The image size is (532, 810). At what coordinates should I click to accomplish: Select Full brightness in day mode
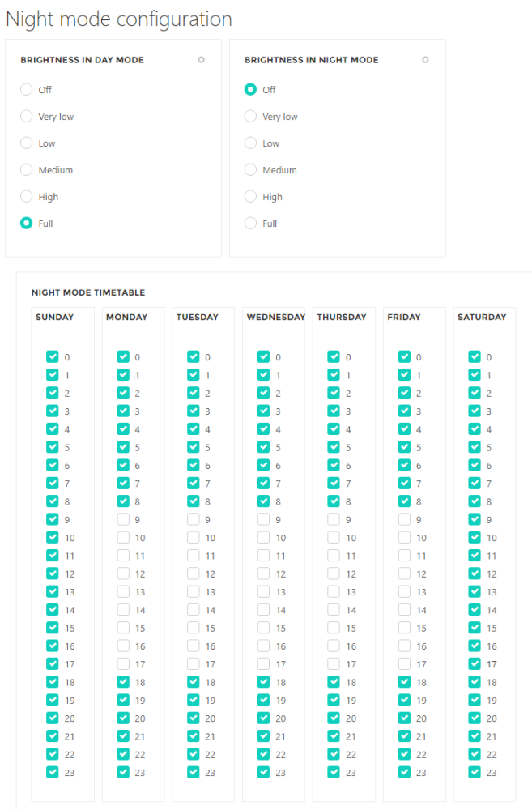point(26,224)
